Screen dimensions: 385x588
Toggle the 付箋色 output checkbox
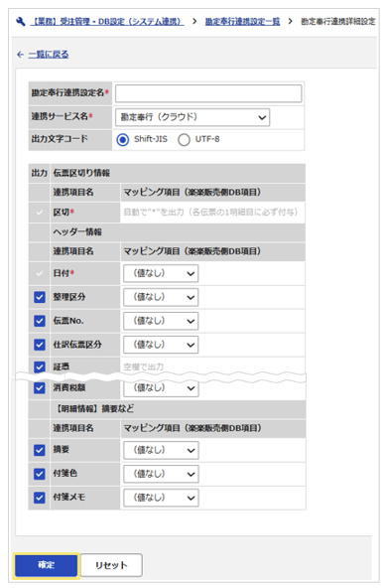pos(40,474)
